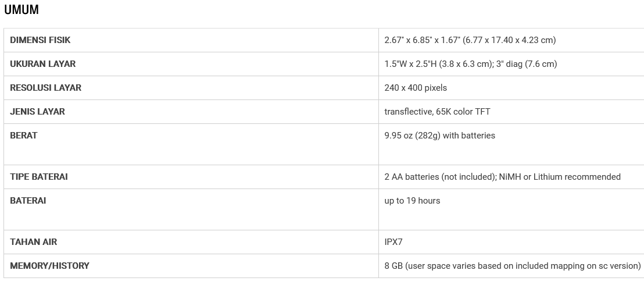Select the RESOLUSI LAYAR label
Viewport: 644px width, 281px height.
pyautogui.click(x=45, y=88)
